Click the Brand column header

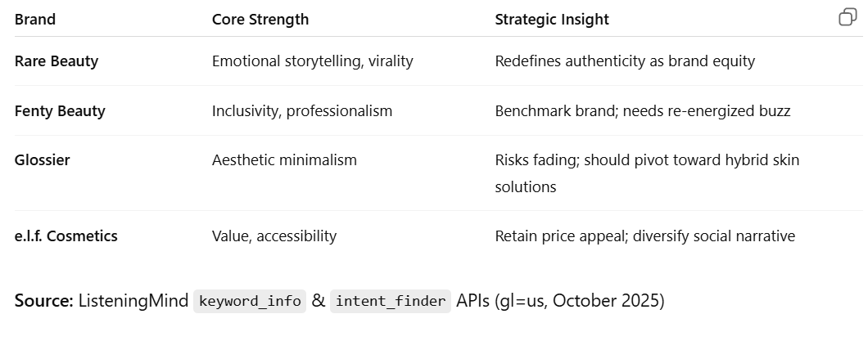(35, 20)
